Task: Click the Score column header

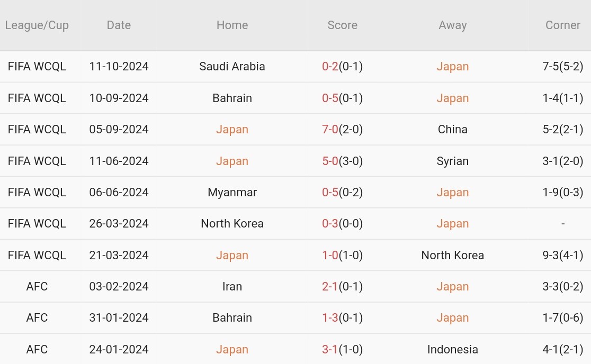Action: tap(342, 25)
